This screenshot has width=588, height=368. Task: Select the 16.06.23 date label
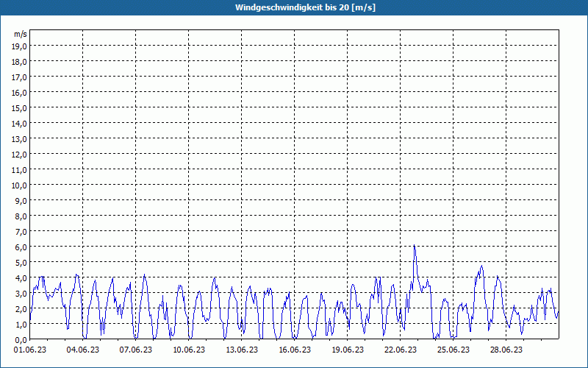point(295,350)
